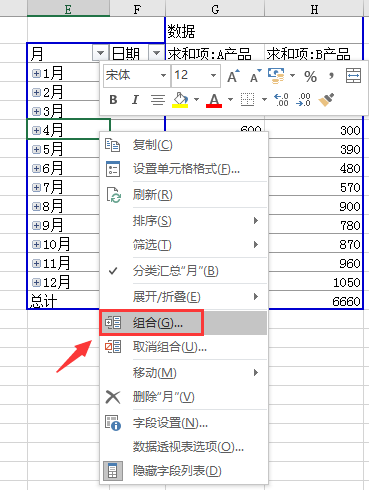Click cell value 1050
Screen dimensions: 369x490
(347, 283)
